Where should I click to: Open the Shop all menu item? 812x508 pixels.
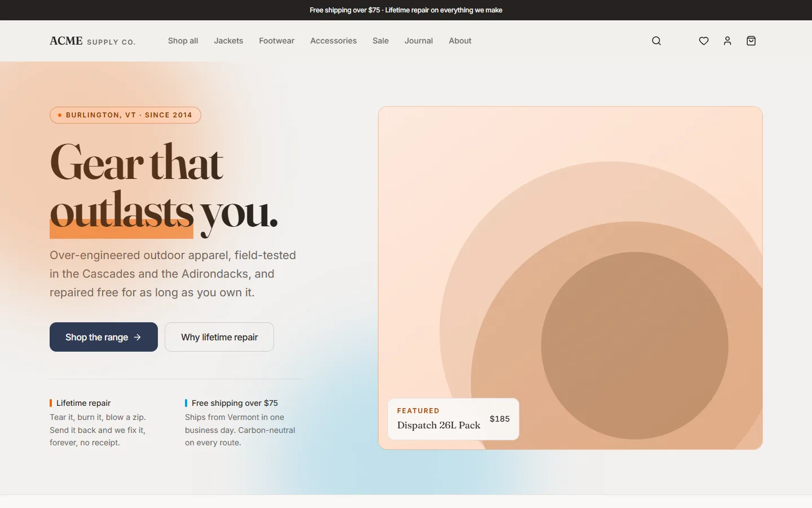183,41
